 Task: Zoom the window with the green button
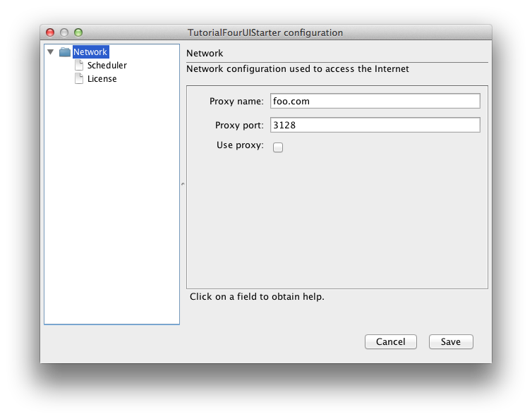pyautogui.click(x=78, y=32)
